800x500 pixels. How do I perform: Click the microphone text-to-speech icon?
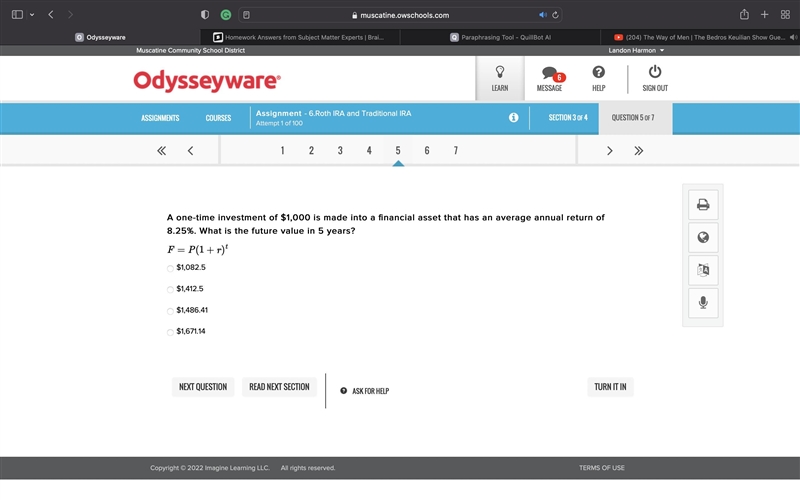tap(703, 303)
